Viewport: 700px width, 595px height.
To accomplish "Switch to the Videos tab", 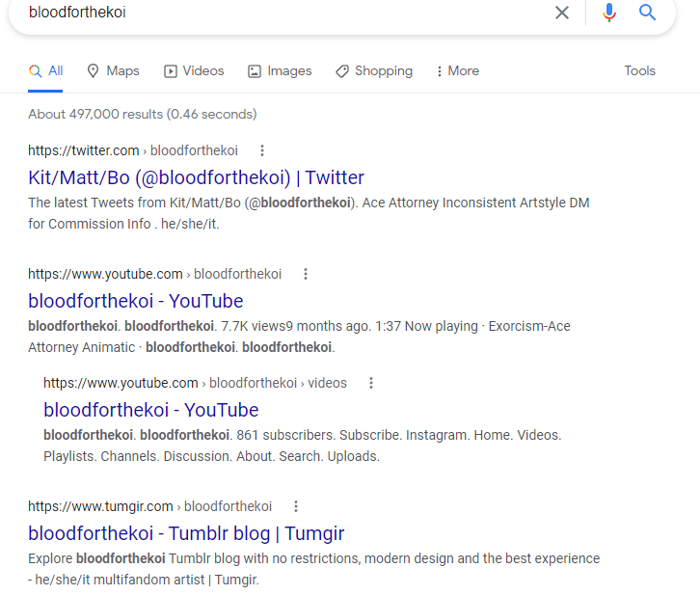I will coord(194,71).
